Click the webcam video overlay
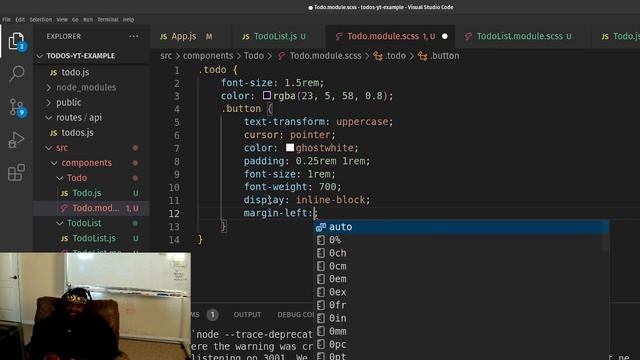 pos(95,306)
